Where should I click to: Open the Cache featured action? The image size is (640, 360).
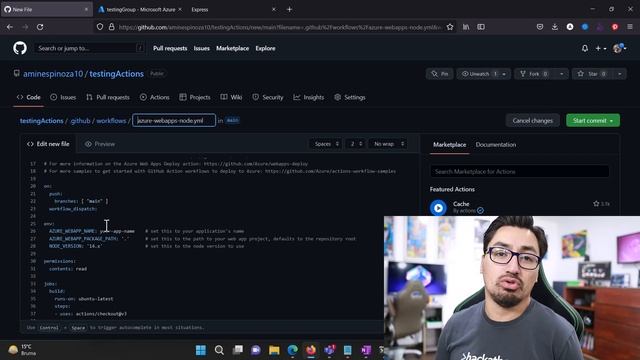(x=461, y=204)
